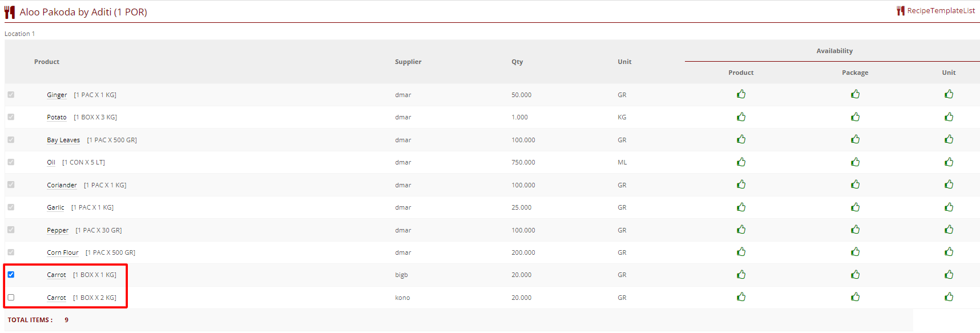This screenshot has width=980, height=333.
Task: Click fork-knife icon beside Aloo Pakoda title
Action: (10, 12)
